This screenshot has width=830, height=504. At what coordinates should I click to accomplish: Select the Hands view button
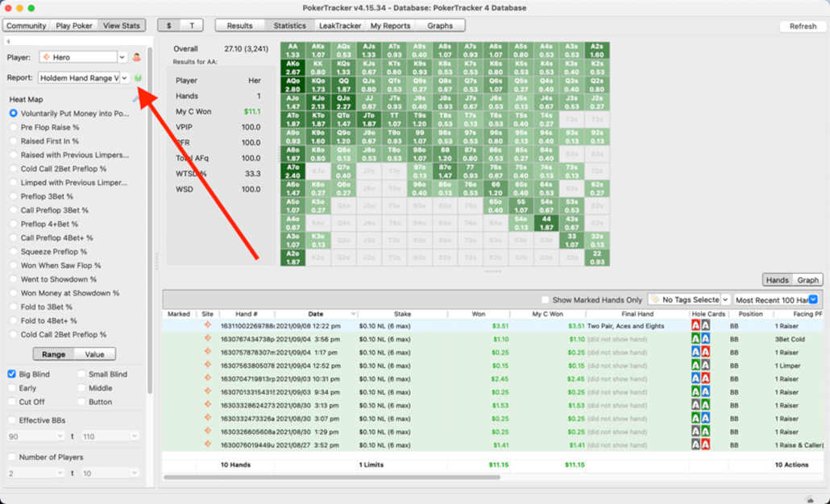pos(777,280)
